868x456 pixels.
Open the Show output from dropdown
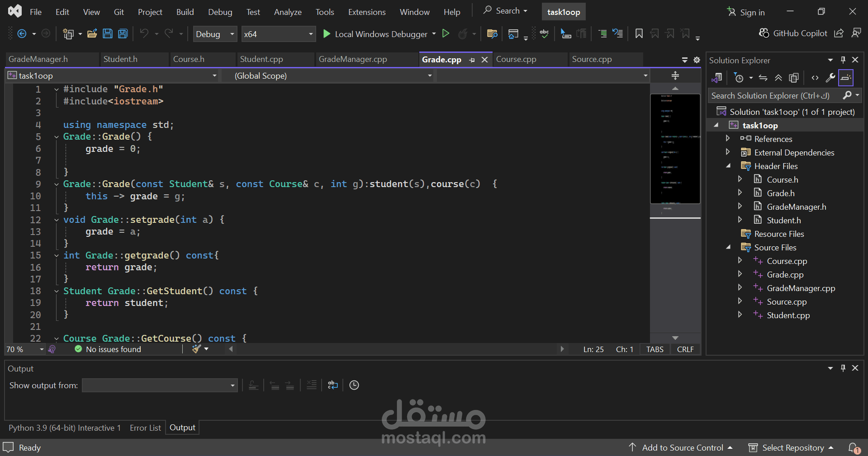[160, 385]
